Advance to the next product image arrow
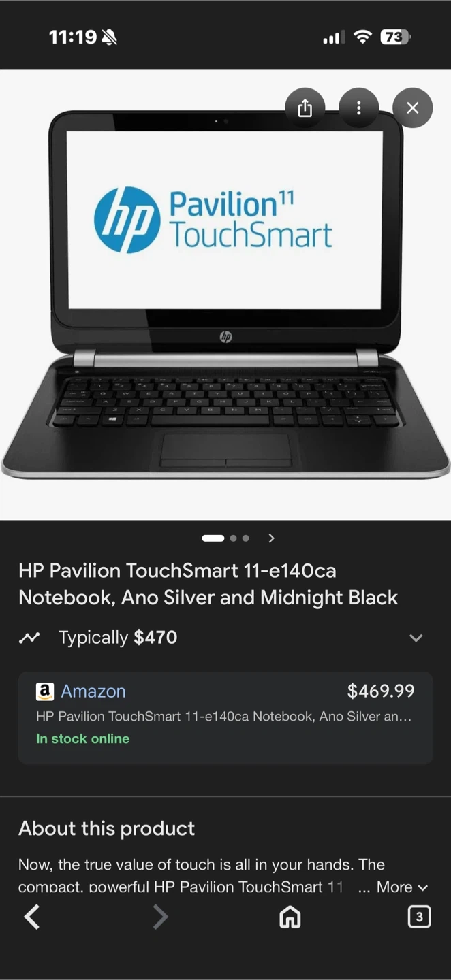 pyautogui.click(x=272, y=538)
